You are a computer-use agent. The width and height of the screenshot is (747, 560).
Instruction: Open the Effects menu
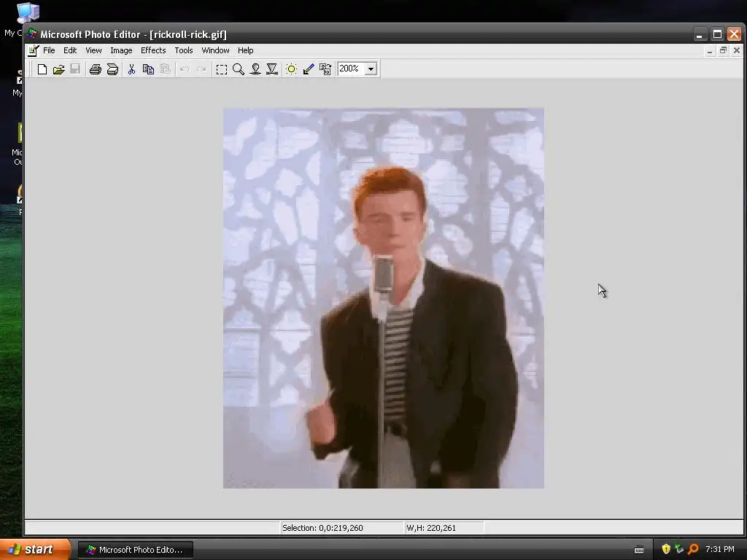(153, 50)
